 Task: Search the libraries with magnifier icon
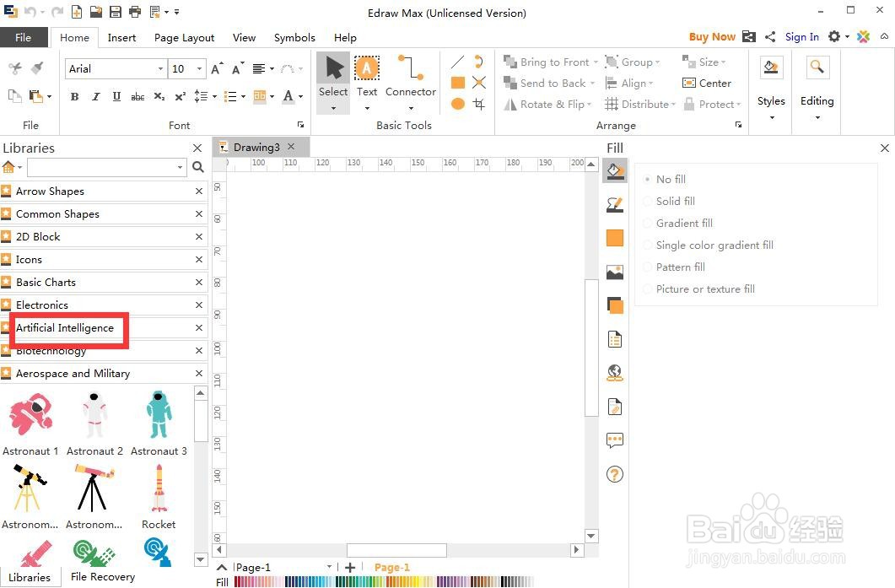pos(198,167)
